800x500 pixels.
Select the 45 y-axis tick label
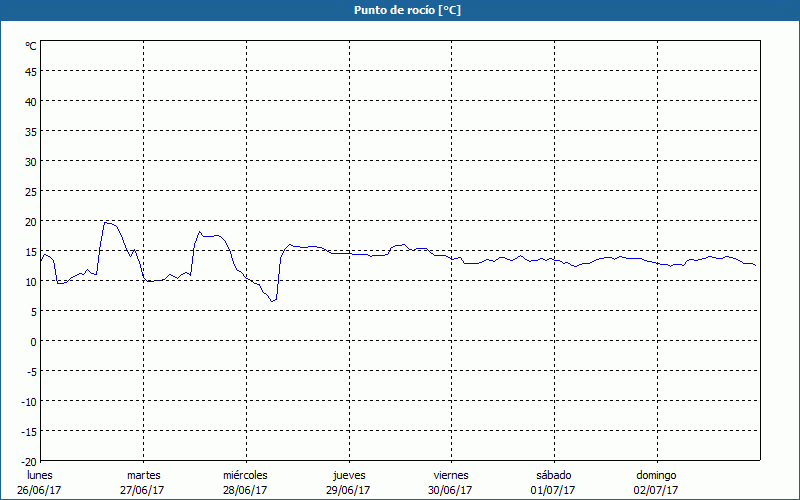[31, 72]
